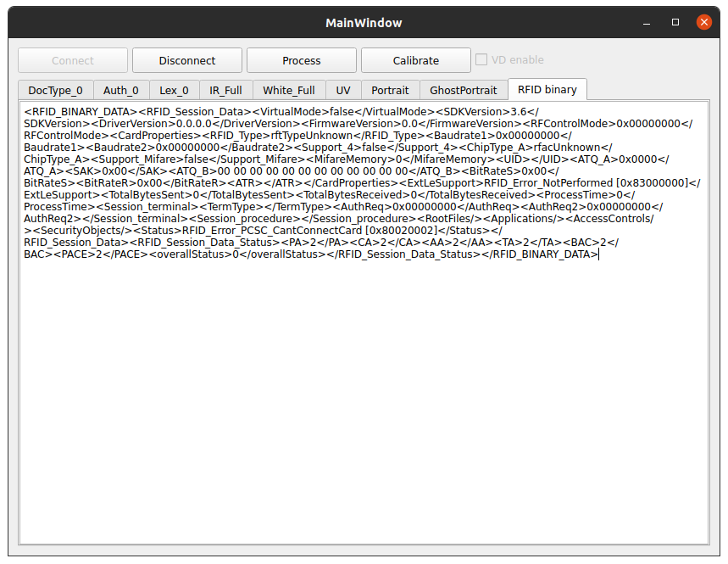This screenshot has height=564, width=728.
Task: Click inside the RFID XML text area
Action: coord(364,322)
